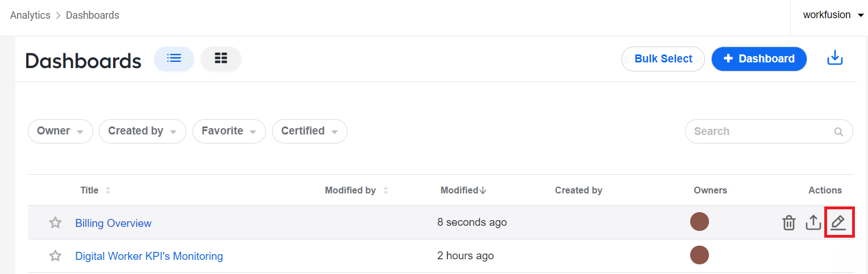
Task: Click the search magnifier icon
Action: (838, 132)
